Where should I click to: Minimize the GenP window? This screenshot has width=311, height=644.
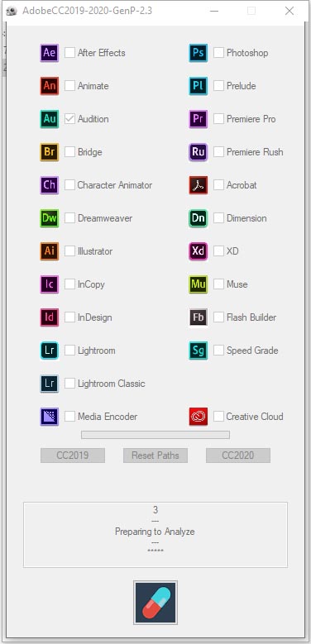click(214, 11)
